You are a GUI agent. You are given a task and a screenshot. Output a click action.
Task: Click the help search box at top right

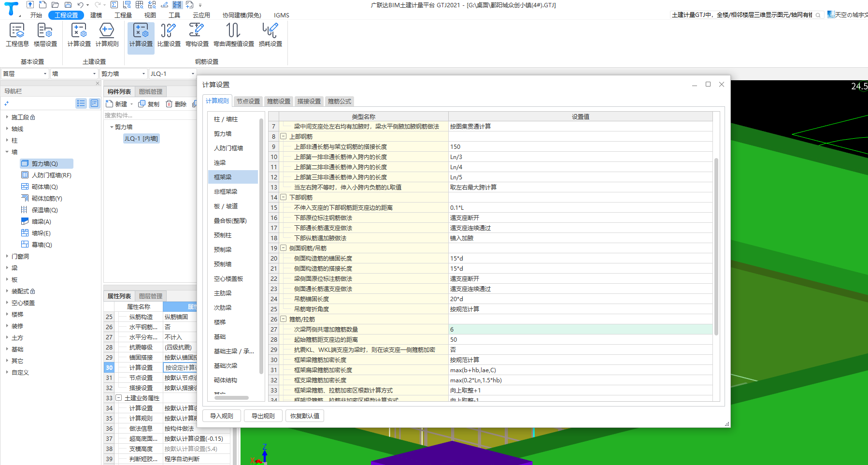coord(747,15)
